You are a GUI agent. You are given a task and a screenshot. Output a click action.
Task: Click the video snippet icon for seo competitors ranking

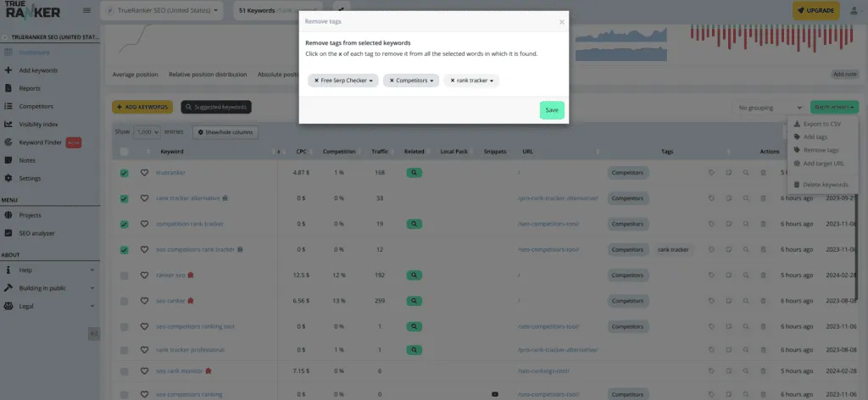495,394
